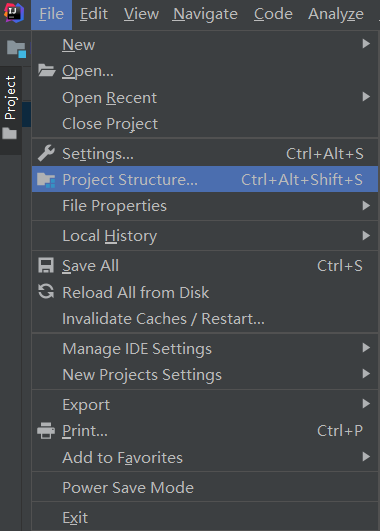Click the open folder icon beside Open
This screenshot has width=380, height=531.
point(46,70)
